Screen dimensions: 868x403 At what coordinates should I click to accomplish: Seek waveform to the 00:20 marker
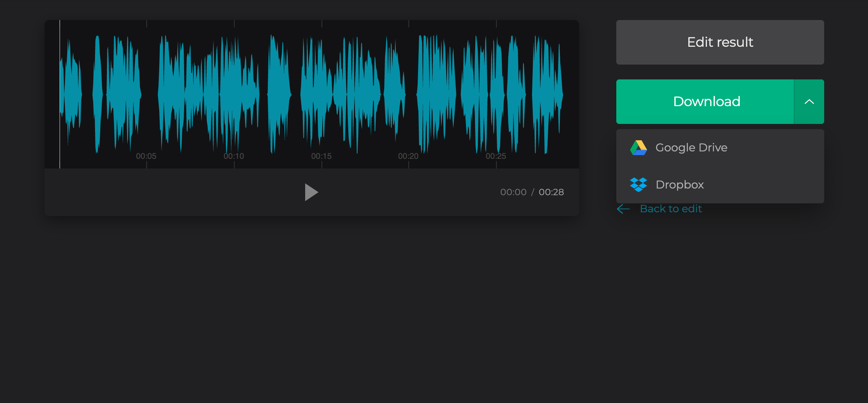408,156
